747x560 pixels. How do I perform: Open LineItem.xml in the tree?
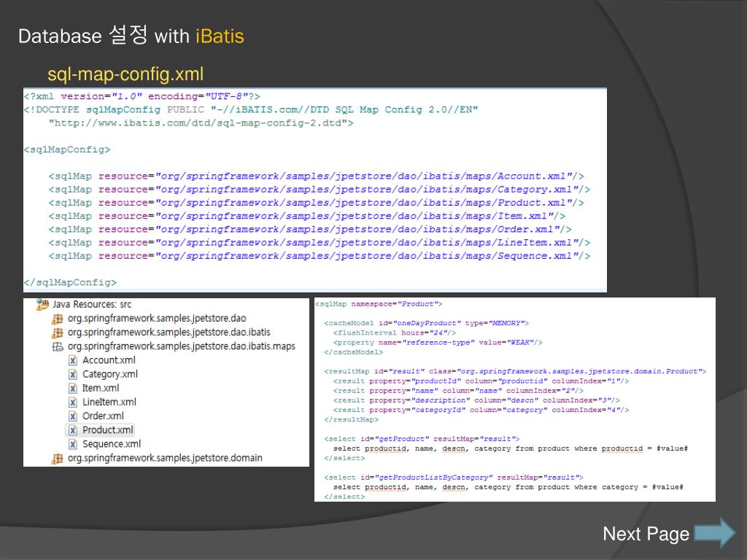pyautogui.click(x=109, y=402)
